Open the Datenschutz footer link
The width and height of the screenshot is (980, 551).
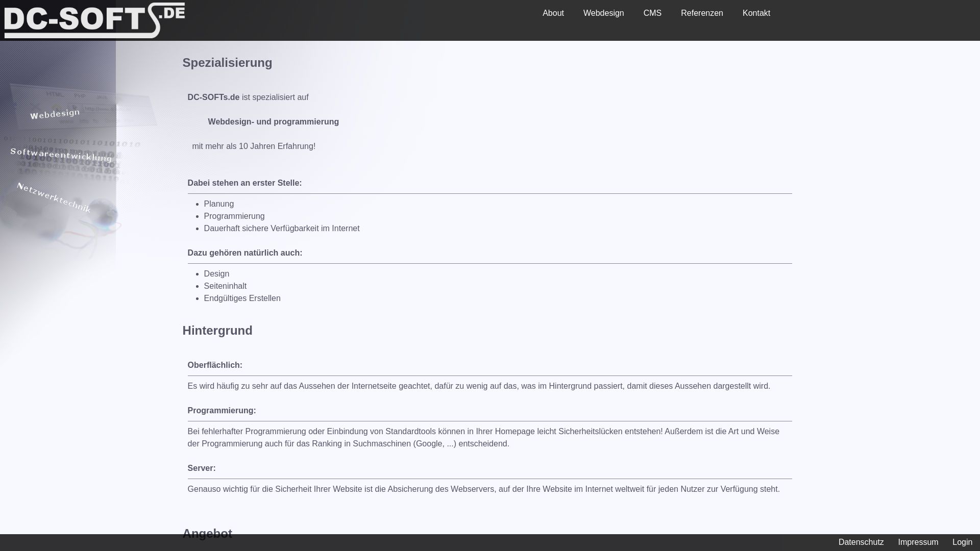tap(861, 542)
